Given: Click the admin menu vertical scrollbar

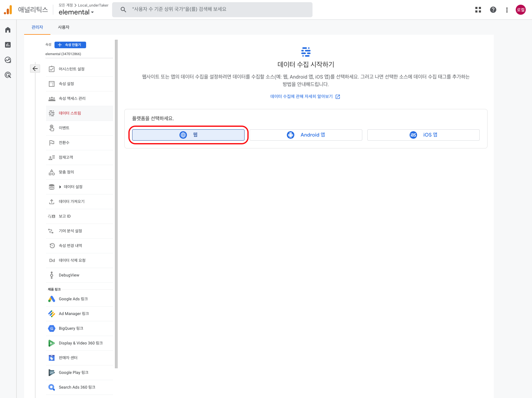Looking at the screenshot, I should (x=116, y=204).
